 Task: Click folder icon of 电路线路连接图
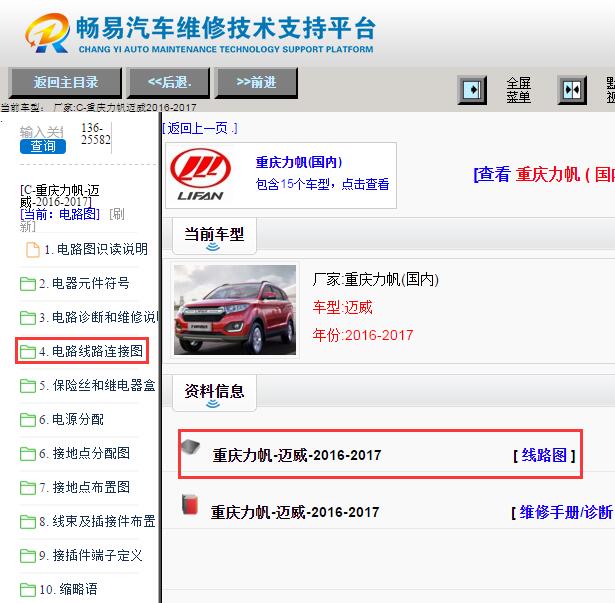(x=27, y=352)
